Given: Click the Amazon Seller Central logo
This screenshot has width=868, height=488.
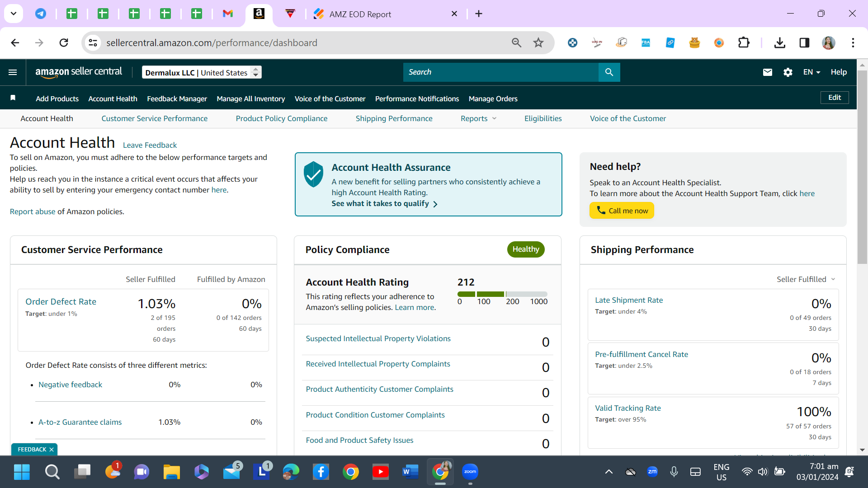Looking at the screenshot, I should pos(79,72).
